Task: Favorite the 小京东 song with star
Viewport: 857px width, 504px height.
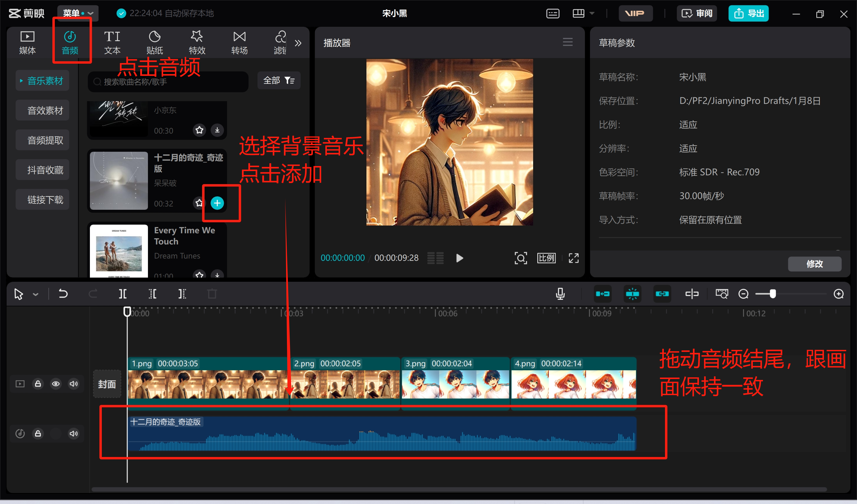Action: tap(200, 130)
